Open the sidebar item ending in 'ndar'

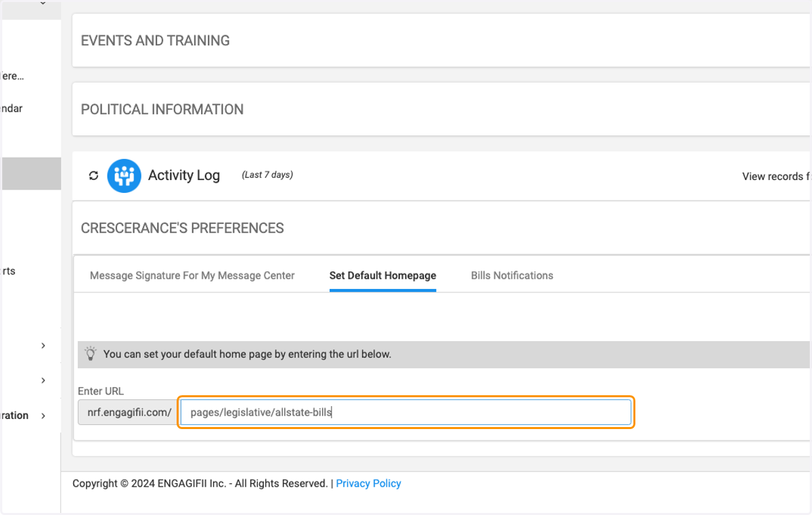[12, 108]
